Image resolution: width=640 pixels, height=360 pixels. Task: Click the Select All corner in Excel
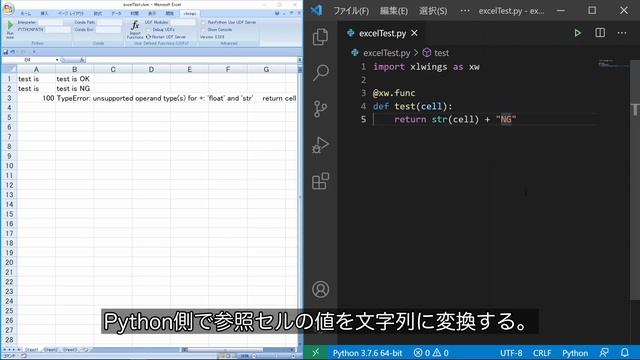(x=9, y=69)
